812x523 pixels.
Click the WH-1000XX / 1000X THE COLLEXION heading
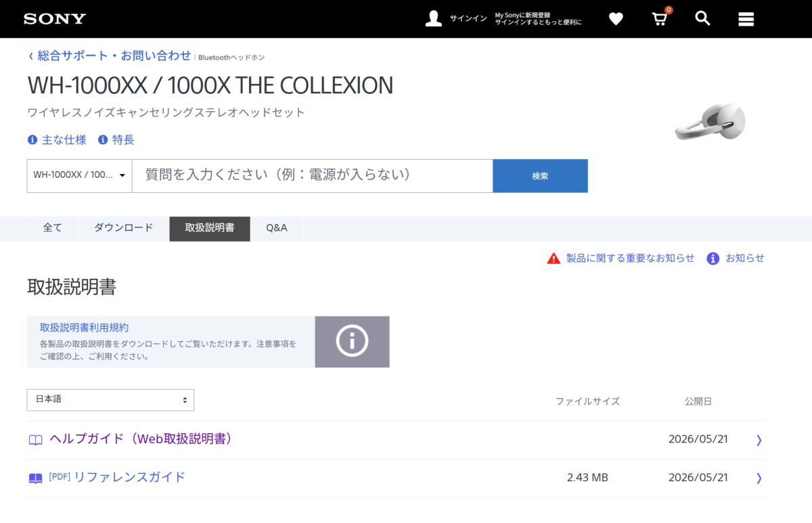coord(210,85)
